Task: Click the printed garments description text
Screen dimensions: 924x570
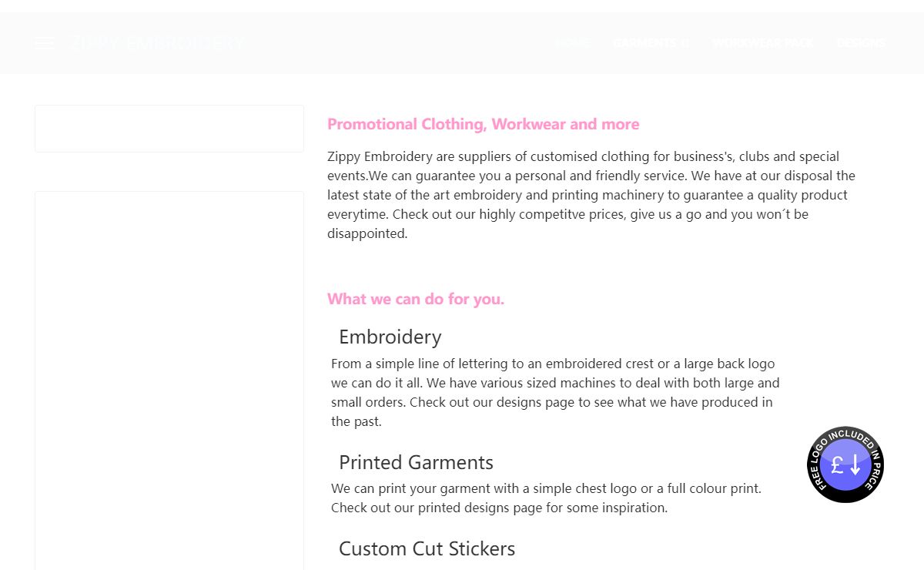Action: click(546, 498)
